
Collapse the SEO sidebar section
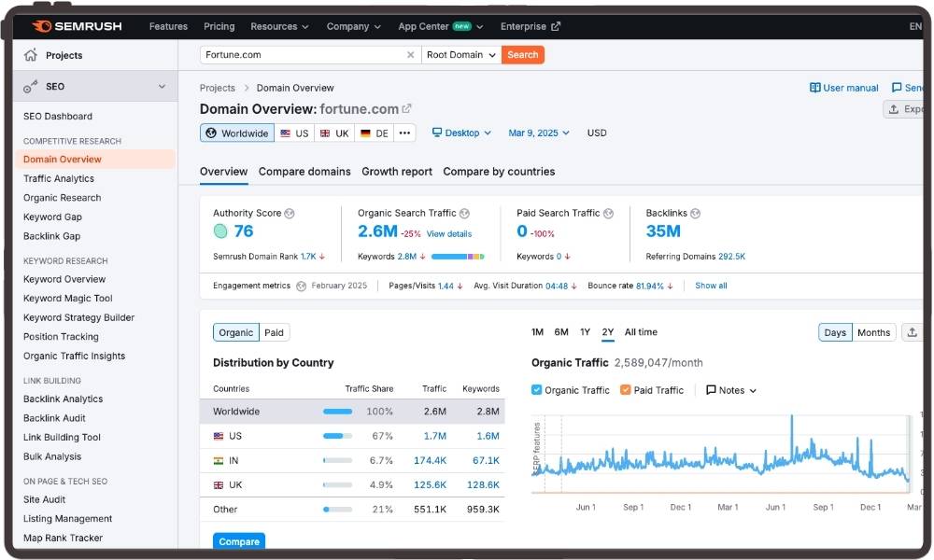coord(162,86)
